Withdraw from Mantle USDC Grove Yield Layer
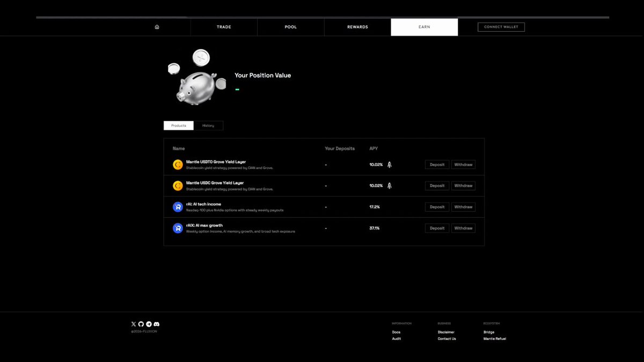 (464, 186)
